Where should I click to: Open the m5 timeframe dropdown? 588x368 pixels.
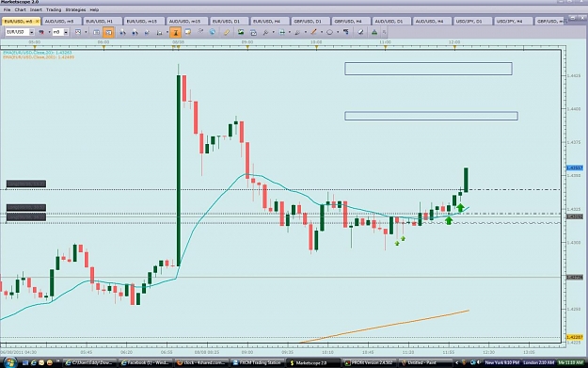pyautogui.click(x=66, y=32)
